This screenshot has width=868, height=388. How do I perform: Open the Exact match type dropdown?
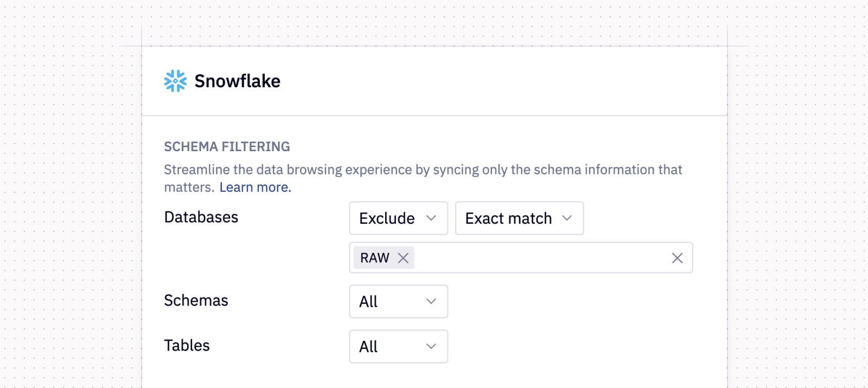509,218
